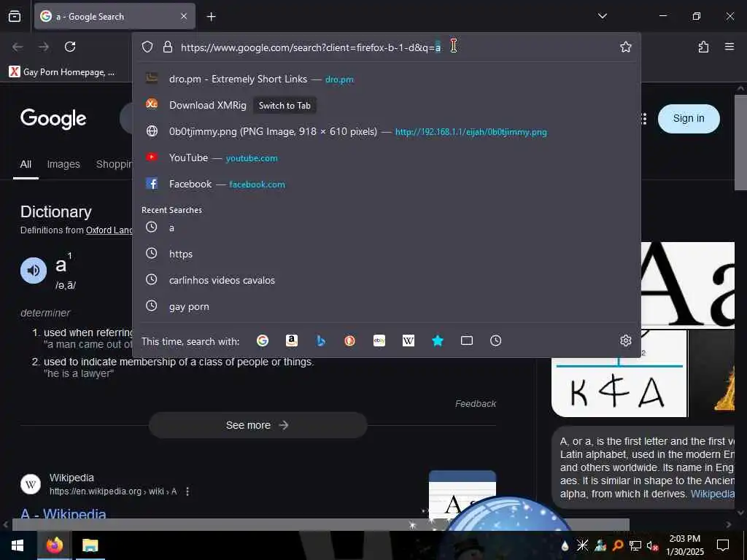Open the dro.pm Extremely Short Links suggestion
The height and width of the screenshot is (560, 747).
tap(387, 79)
